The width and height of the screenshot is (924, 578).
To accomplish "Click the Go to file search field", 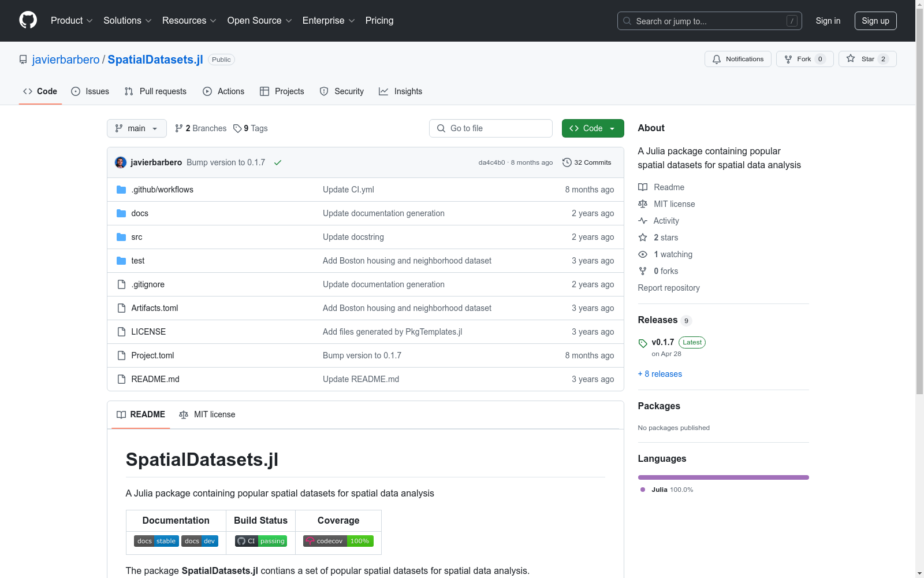I will click(491, 128).
